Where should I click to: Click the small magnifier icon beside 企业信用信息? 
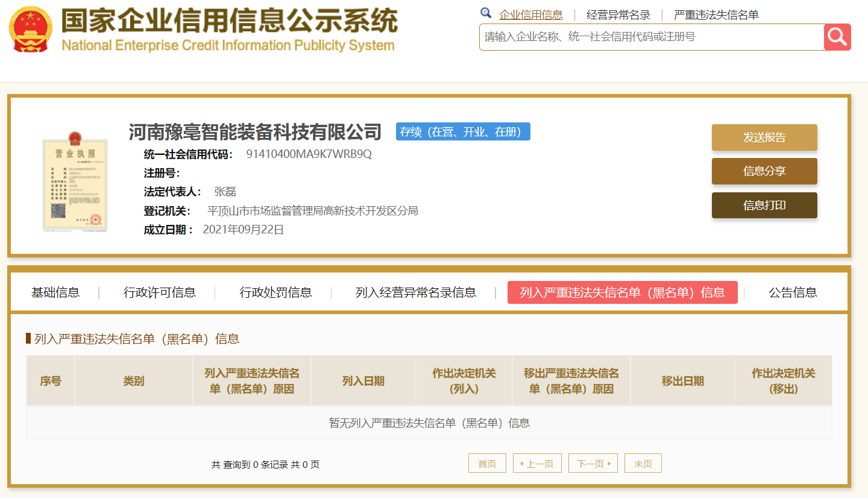tap(486, 13)
